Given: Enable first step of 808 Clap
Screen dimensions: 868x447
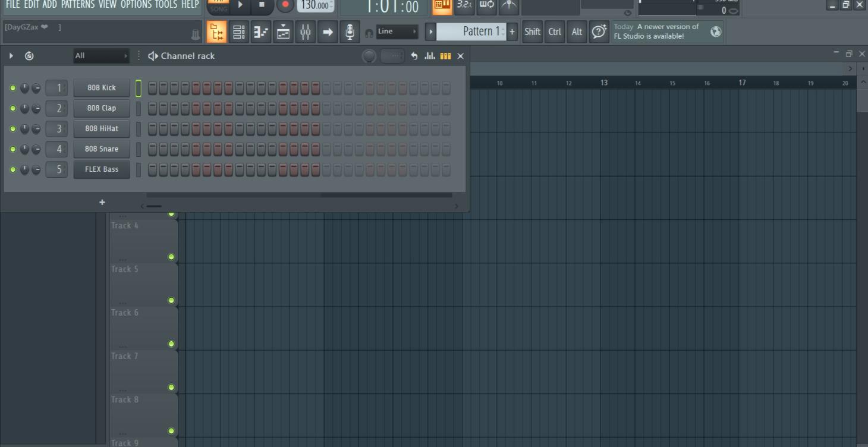Looking at the screenshot, I should click(153, 108).
